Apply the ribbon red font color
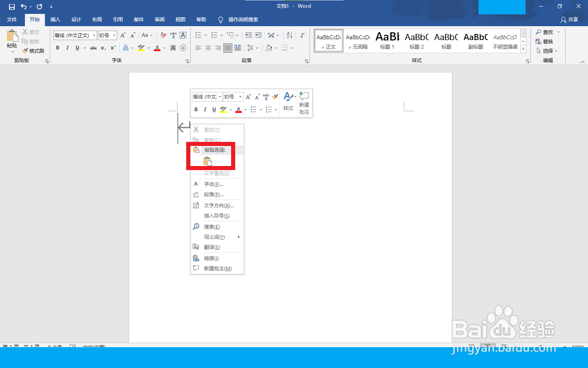Viewport: 588px width, 368px height. 157,48
